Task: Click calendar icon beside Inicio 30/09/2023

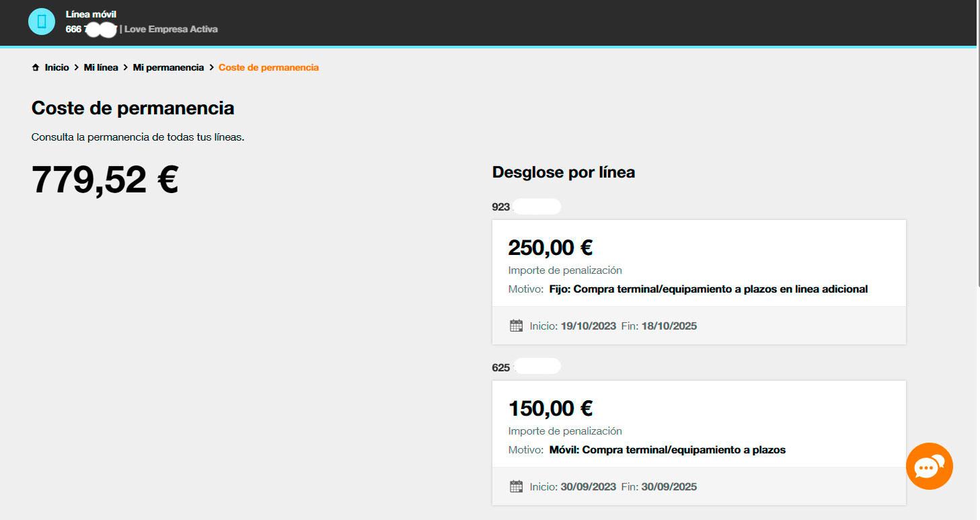Action: point(516,486)
